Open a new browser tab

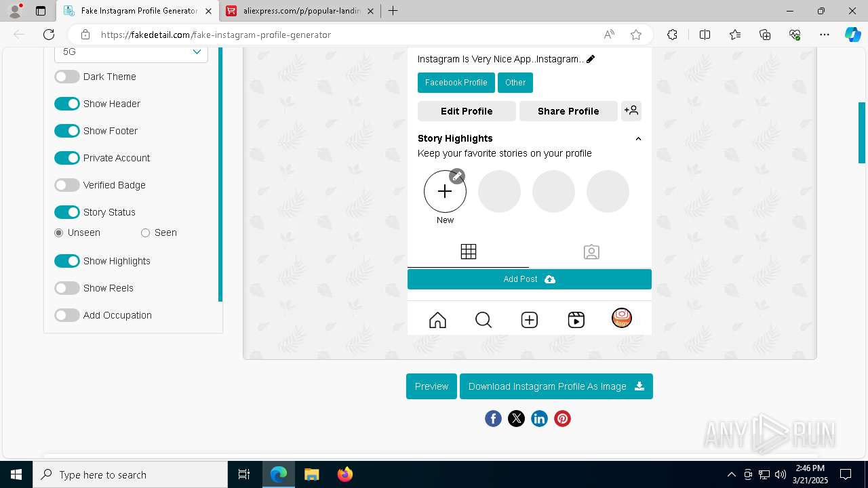point(393,11)
